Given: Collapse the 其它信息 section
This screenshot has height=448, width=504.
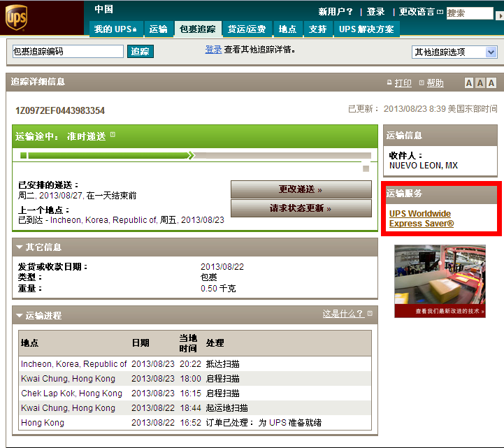Looking at the screenshot, I should 20,247.
